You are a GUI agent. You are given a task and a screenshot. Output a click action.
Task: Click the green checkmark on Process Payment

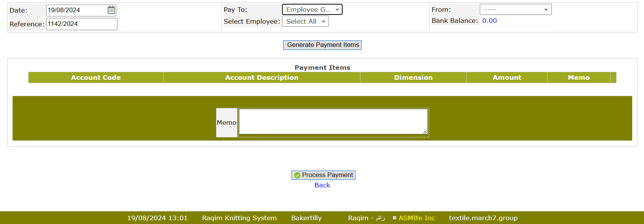click(297, 175)
